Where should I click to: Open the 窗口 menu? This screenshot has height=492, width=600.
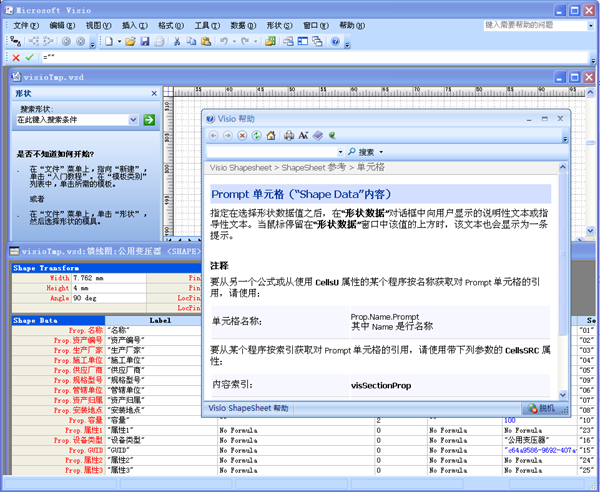coord(316,26)
